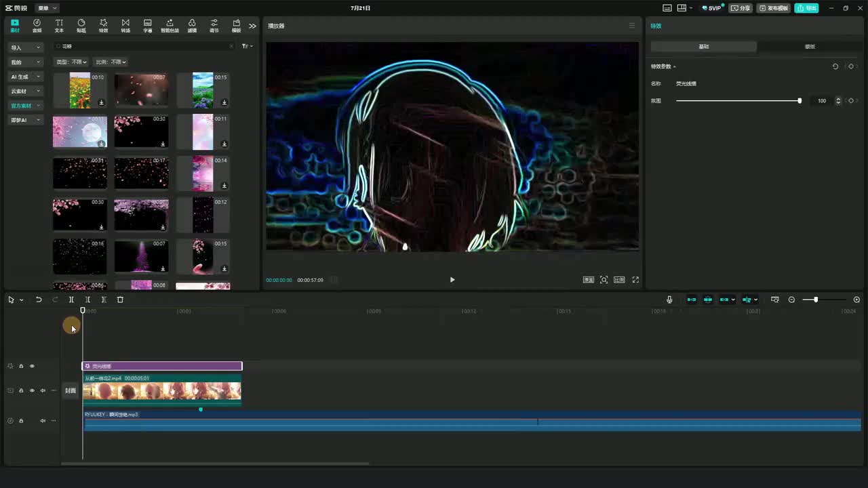
Task: Click the 封面 (Cover) button on video track
Action: coord(71,390)
